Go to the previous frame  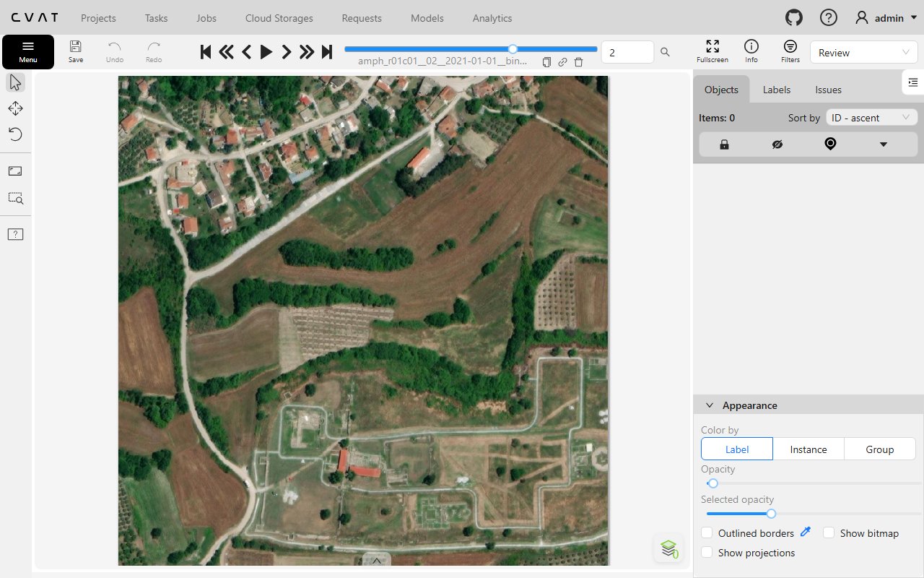coord(246,52)
